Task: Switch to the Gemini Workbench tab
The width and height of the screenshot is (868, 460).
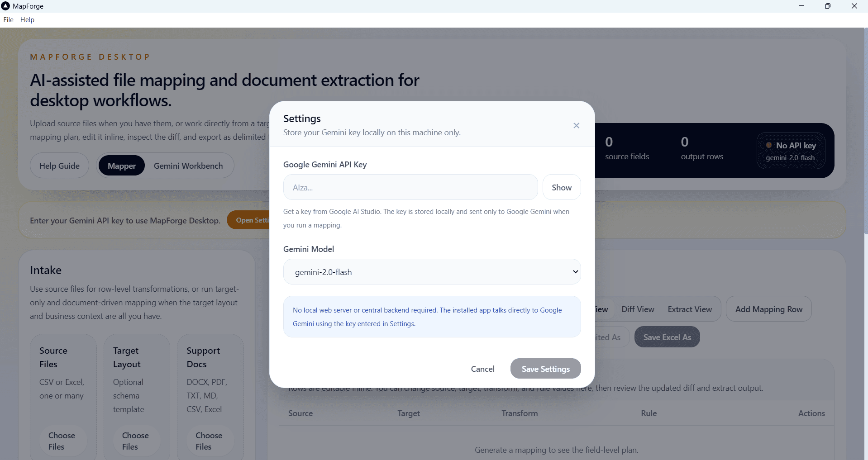Action: (188, 166)
